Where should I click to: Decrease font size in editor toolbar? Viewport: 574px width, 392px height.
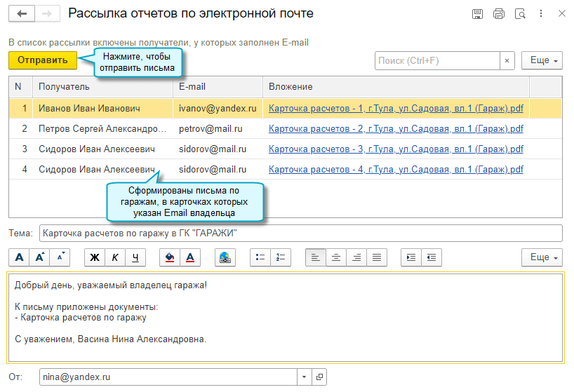(x=60, y=257)
